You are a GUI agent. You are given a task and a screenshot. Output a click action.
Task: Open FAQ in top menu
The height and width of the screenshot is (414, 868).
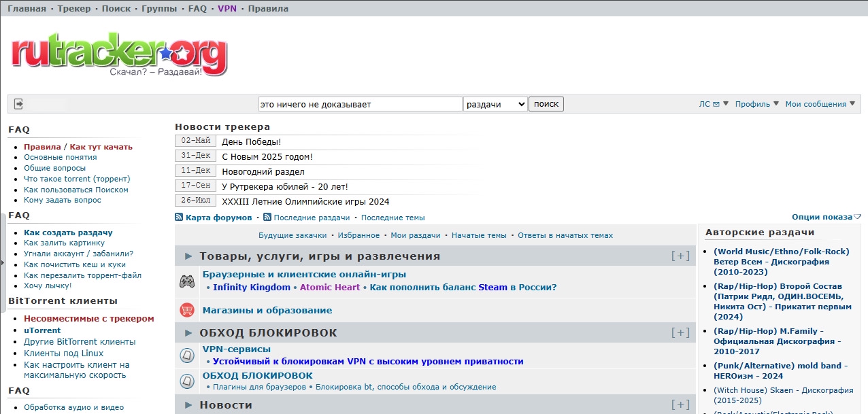[197, 9]
